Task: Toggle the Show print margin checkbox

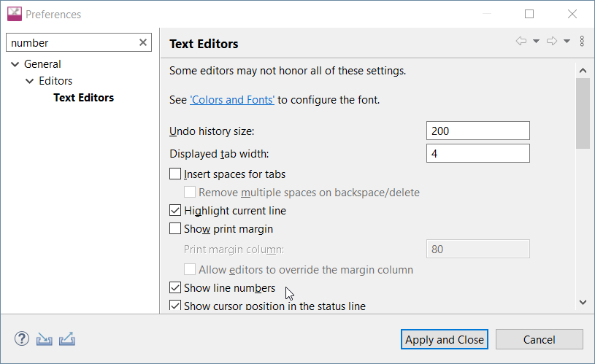Action: click(x=175, y=229)
